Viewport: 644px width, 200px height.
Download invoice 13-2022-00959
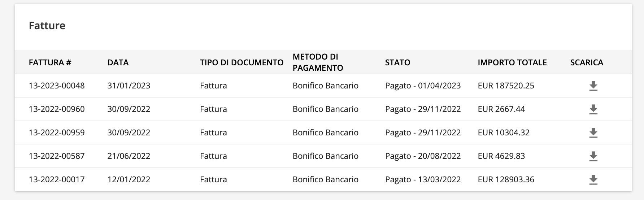pos(593,133)
